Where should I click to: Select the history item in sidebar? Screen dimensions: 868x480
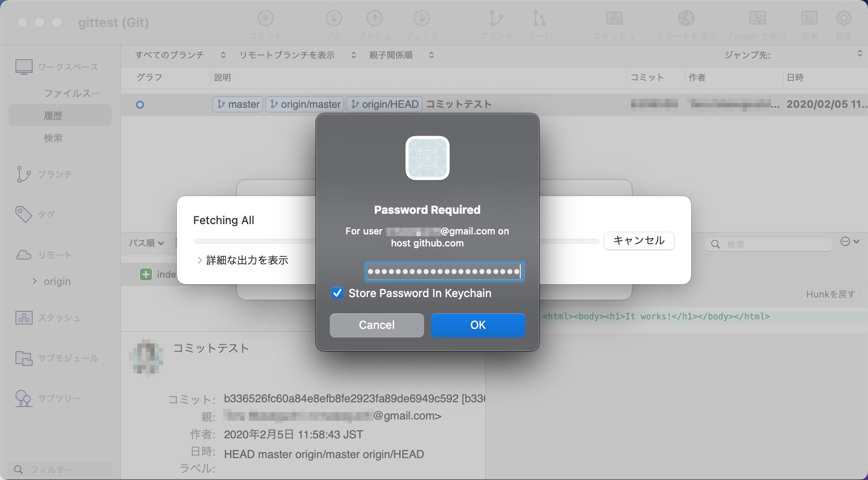pos(53,115)
